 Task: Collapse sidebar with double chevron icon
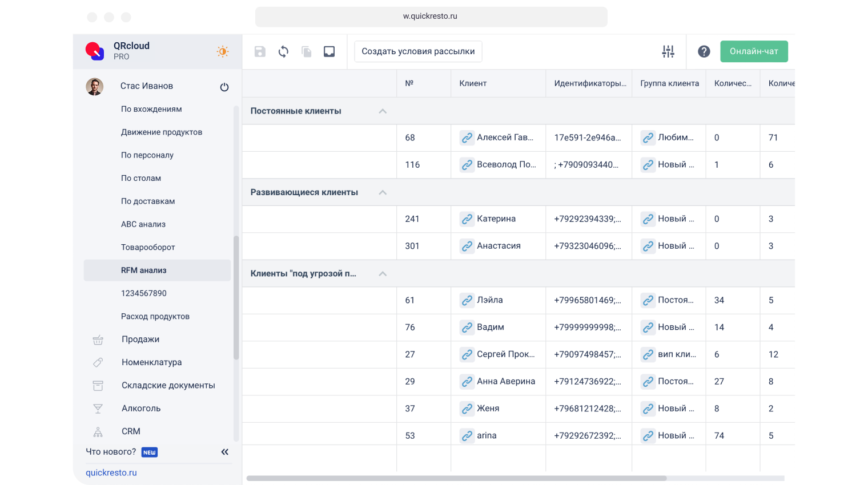225,452
